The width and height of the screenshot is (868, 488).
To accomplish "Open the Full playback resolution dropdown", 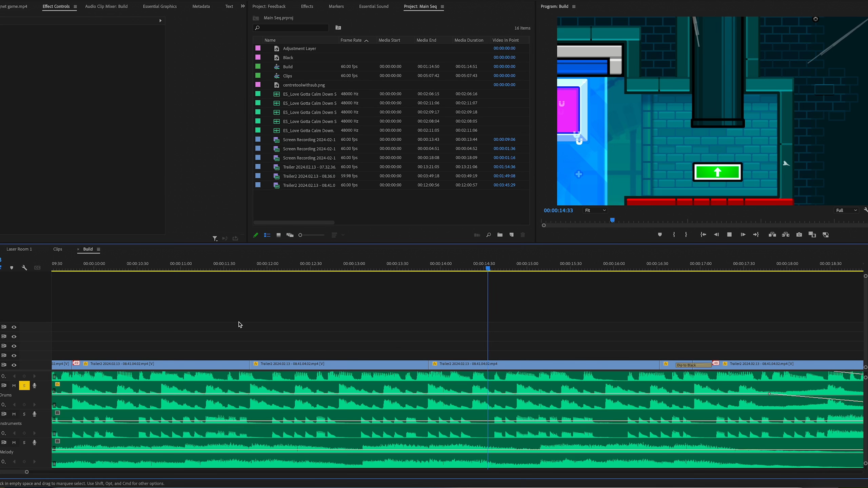I will pos(846,210).
